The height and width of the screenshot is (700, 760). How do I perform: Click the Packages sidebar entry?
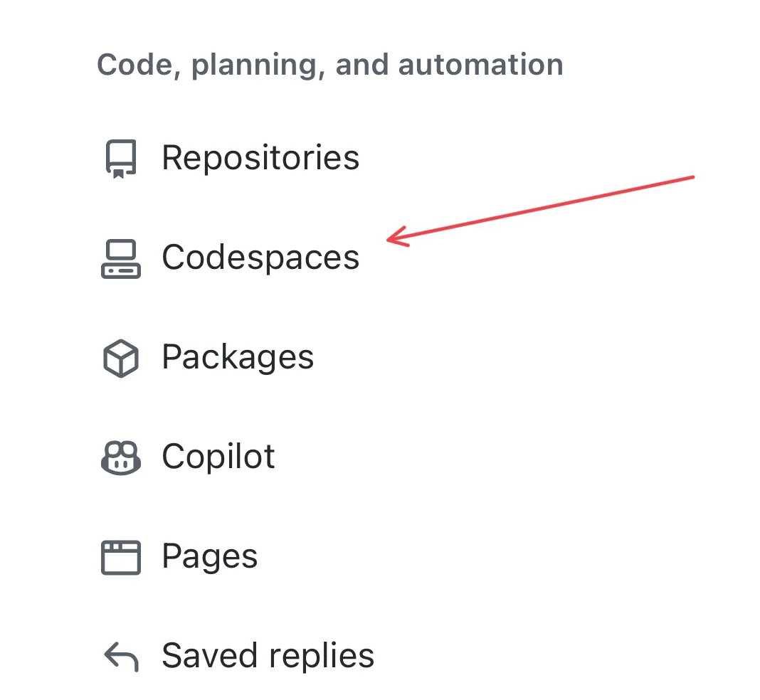click(x=238, y=357)
